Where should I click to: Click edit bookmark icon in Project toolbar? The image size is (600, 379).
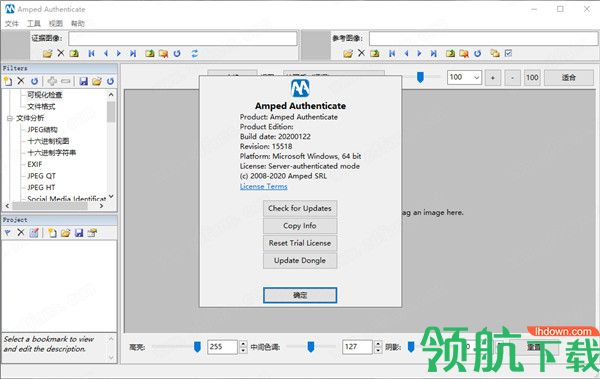[x=34, y=232]
